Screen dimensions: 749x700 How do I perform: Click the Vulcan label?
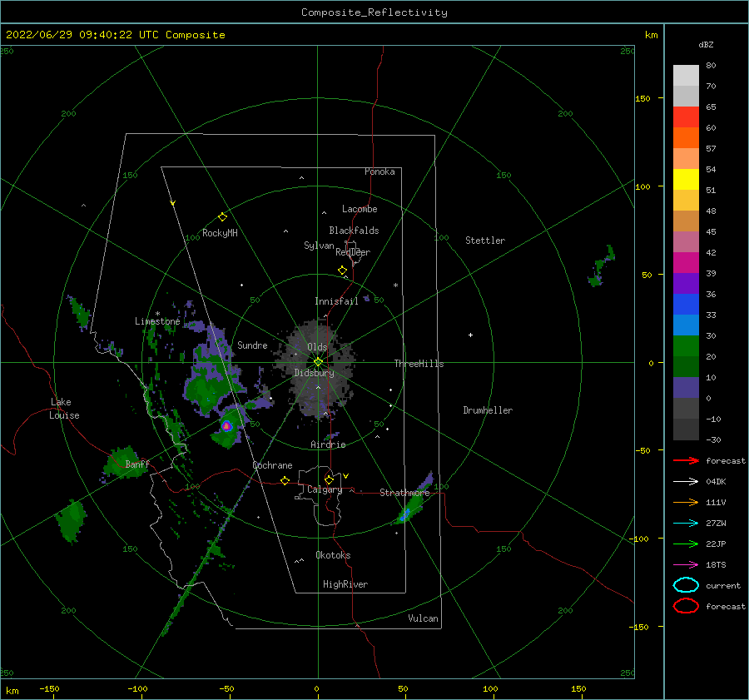423,618
